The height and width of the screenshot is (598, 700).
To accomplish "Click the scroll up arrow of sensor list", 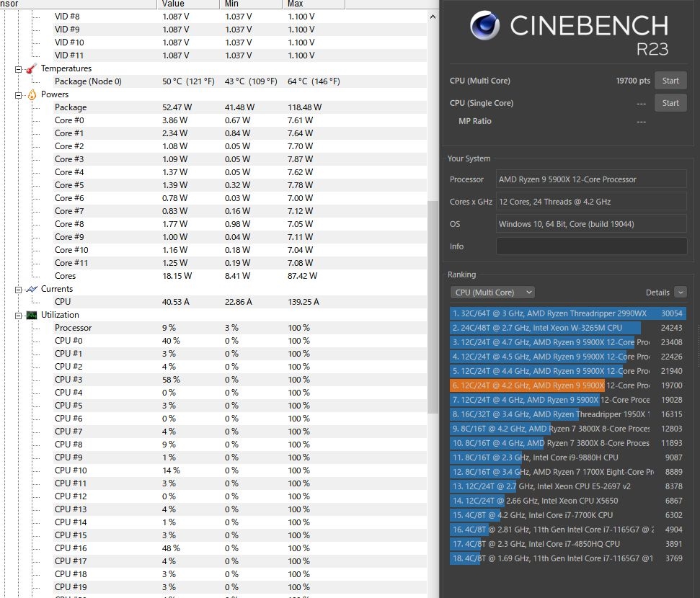I will click(433, 17).
